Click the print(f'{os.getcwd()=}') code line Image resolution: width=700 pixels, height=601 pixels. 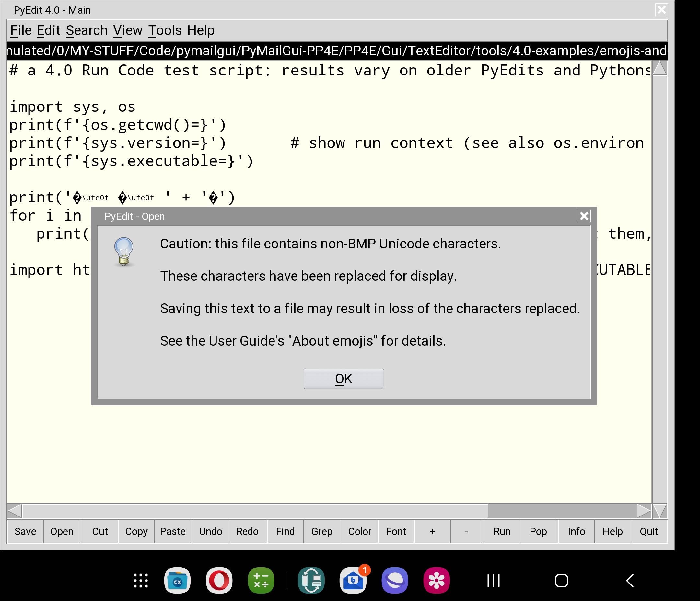(x=118, y=125)
